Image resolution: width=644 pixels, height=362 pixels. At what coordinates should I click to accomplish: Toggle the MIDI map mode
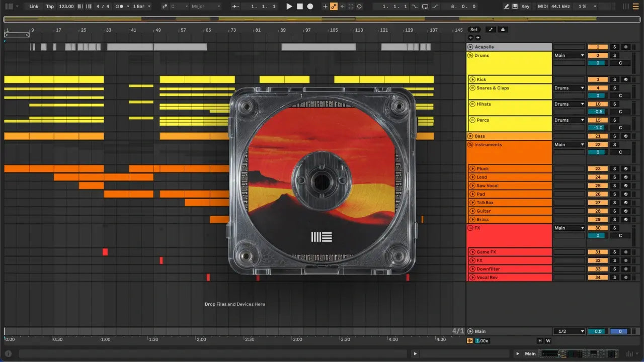[542, 7]
